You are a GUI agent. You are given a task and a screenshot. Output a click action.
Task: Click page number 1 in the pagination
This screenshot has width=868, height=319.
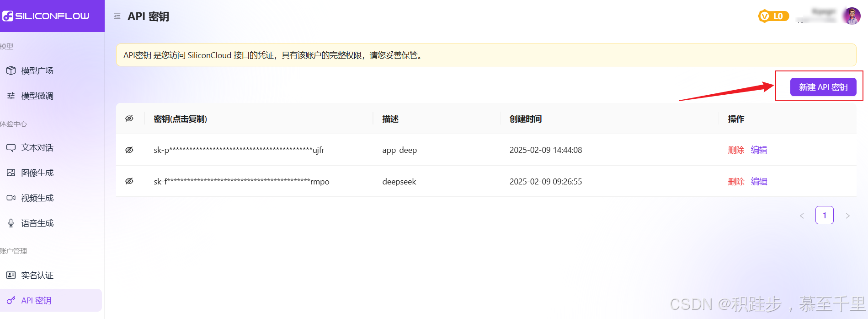pyautogui.click(x=825, y=215)
